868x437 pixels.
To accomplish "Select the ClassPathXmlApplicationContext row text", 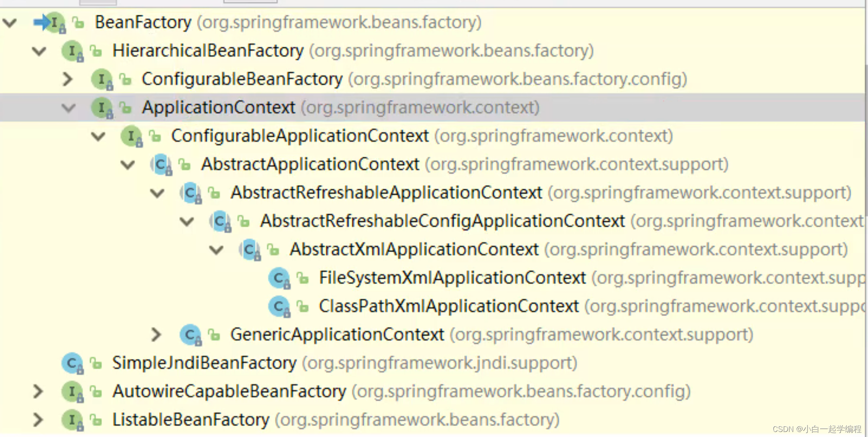I will tap(592, 306).
